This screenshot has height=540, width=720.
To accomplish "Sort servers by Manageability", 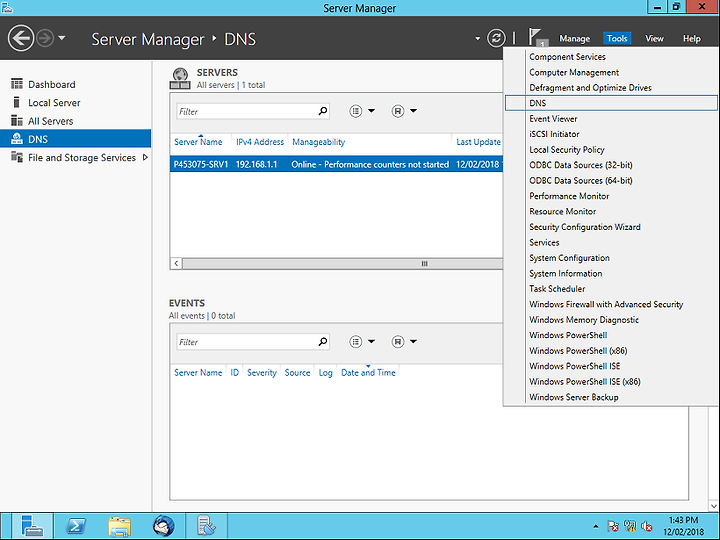I will [318, 142].
